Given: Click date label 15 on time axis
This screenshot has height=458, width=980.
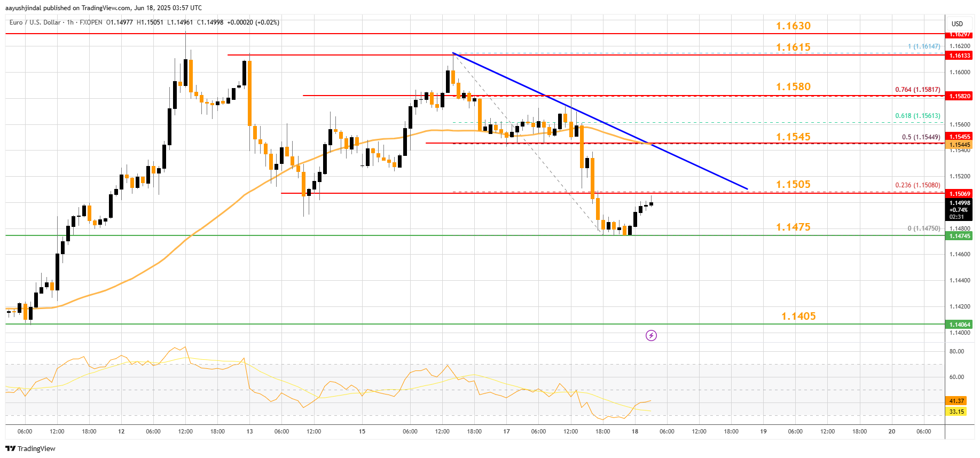Looking at the screenshot, I should click(x=362, y=431).
